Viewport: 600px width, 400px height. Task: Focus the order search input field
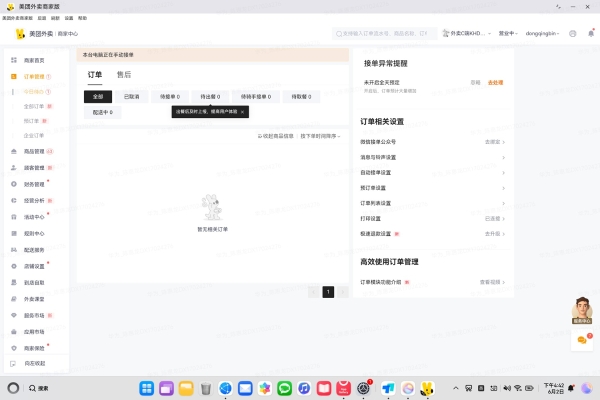coord(385,34)
